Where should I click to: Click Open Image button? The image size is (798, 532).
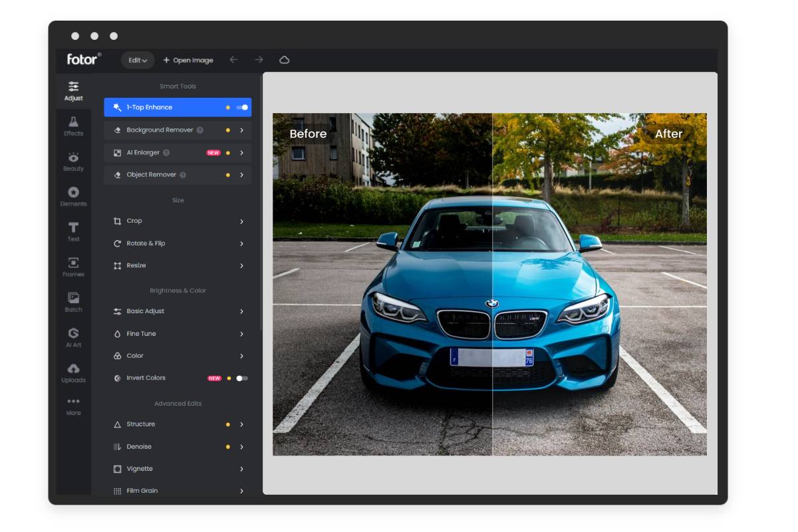pyautogui.click(x=188, y=60)
